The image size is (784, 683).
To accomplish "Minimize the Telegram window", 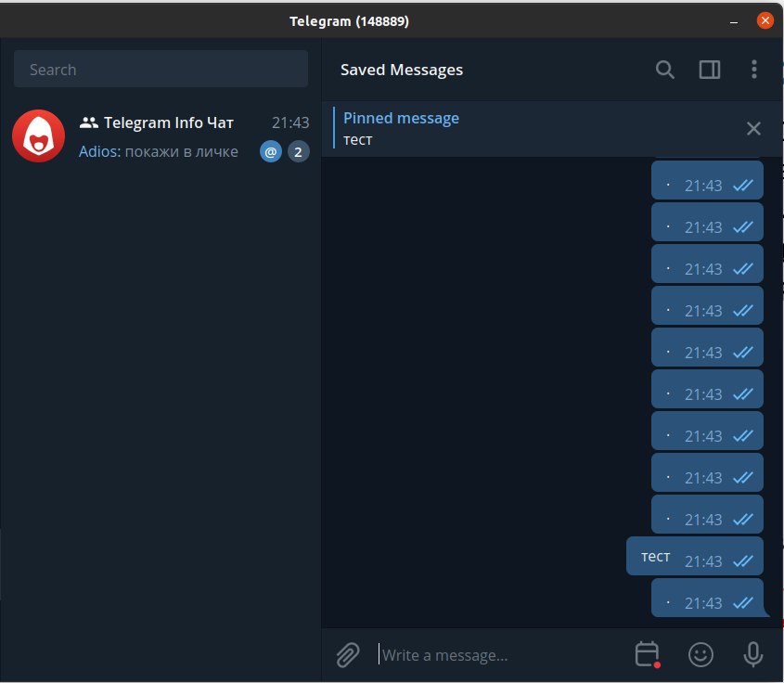I will [x=734, y=21].
